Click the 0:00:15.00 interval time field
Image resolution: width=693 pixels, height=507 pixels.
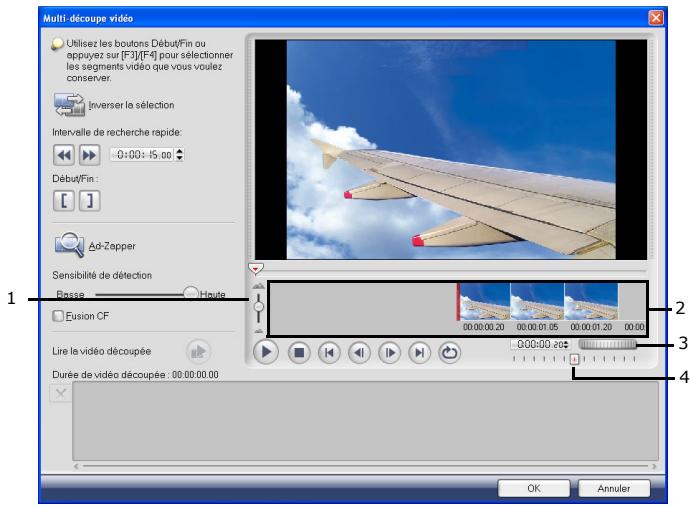coord(143,155)
